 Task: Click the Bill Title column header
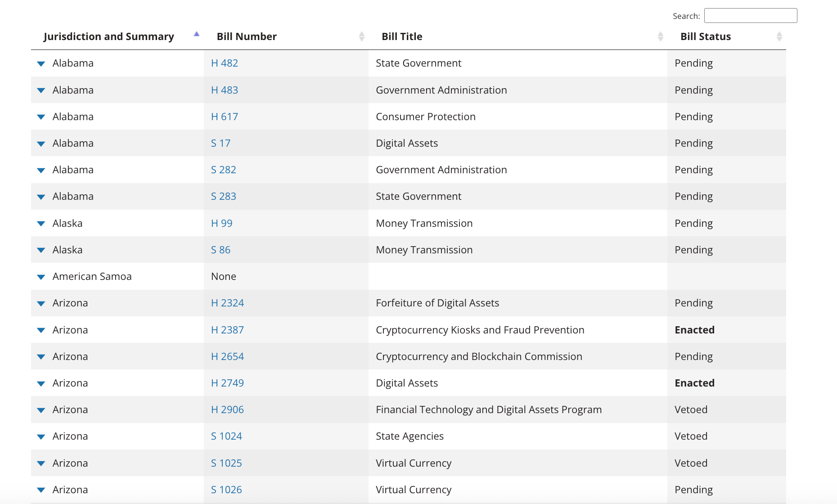tap(402, 36)
